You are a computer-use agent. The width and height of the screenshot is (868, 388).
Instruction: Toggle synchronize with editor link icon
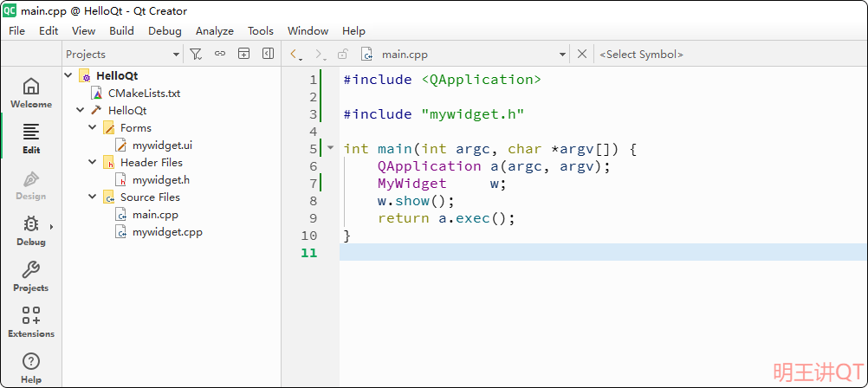(x=220, y=54)
